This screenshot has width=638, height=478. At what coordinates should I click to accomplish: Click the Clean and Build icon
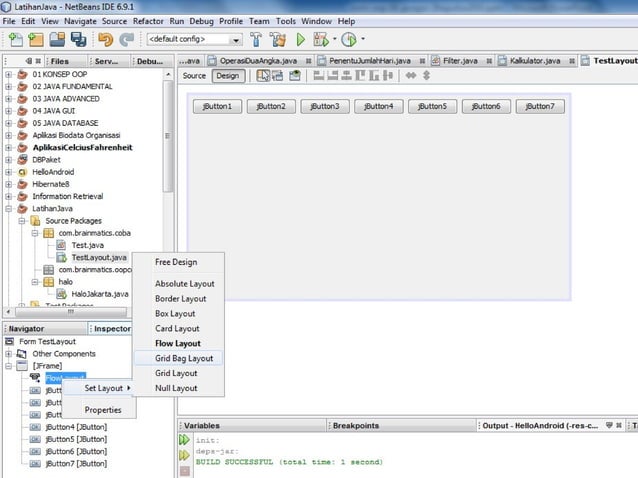(x=277, y=40)
